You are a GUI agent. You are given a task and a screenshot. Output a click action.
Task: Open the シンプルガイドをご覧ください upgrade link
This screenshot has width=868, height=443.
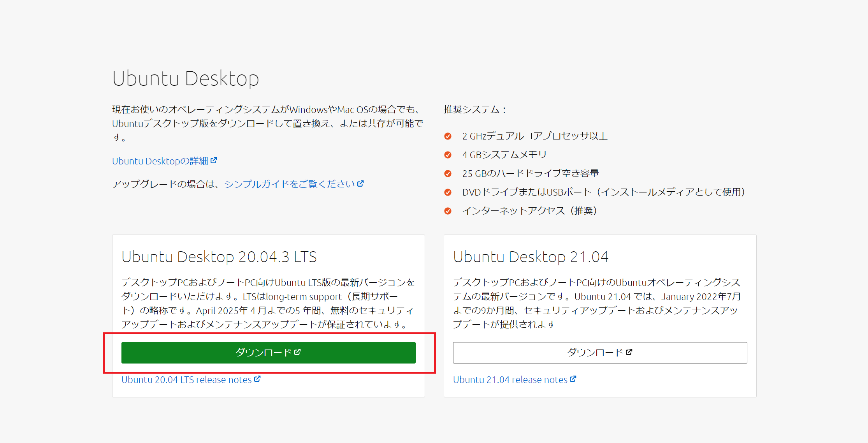tap(289, 184)
